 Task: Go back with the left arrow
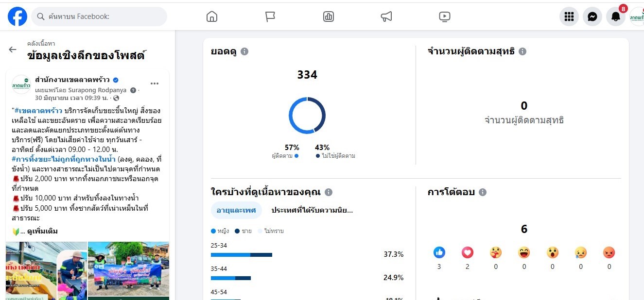click(x=13, y=50)
